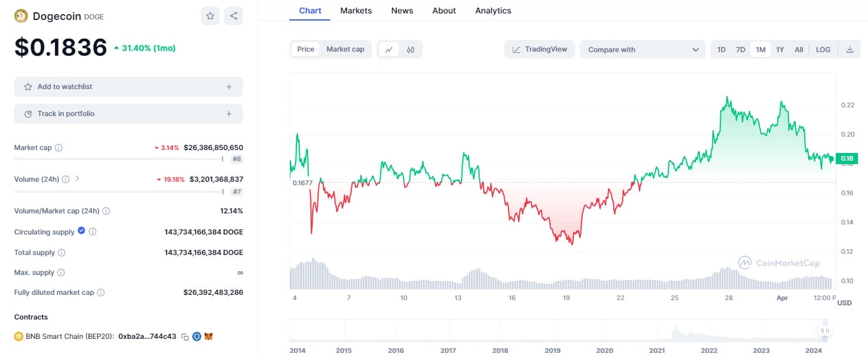Click the timeline range slider handle

click(x=825, y=331)
